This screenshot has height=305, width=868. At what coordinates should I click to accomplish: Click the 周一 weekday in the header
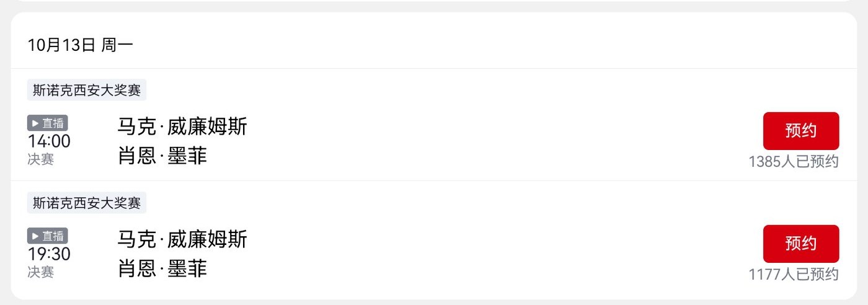tap(117, 45)
